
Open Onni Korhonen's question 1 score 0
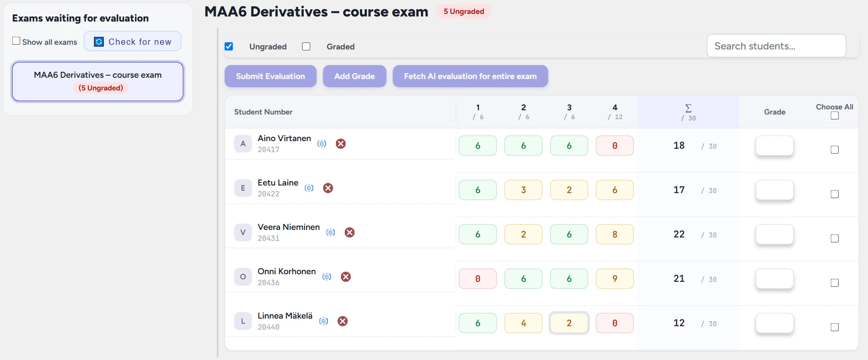coord(478,279)
